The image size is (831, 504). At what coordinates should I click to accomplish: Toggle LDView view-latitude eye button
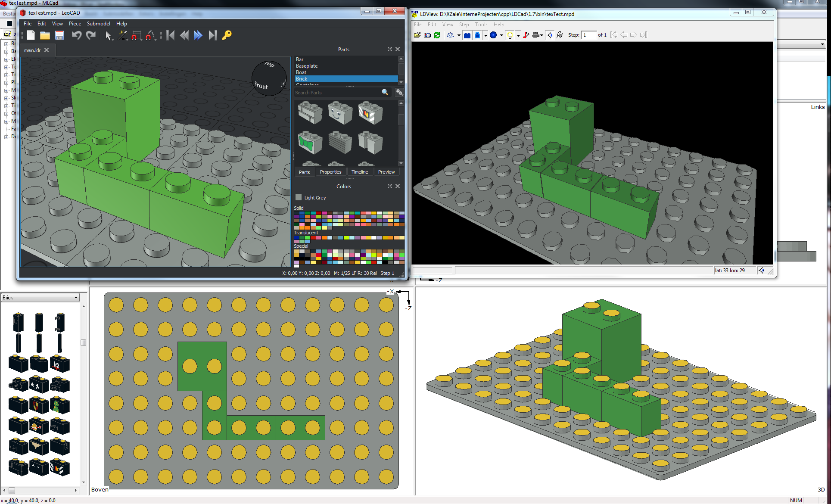click(550, 35)
